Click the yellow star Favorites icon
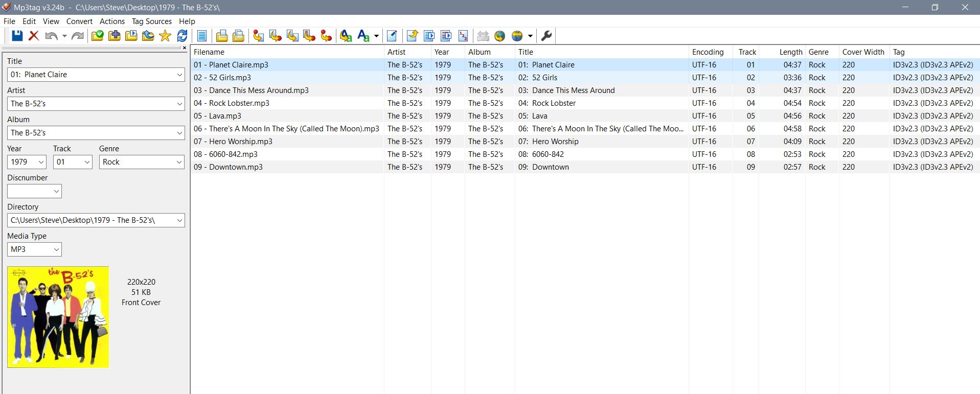The image size is (980, 394). [x=165, y=36]
